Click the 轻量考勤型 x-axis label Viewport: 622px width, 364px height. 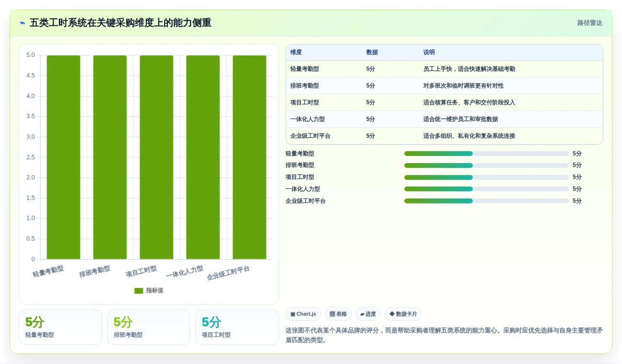pyautogui.click(x=48, y=271)
